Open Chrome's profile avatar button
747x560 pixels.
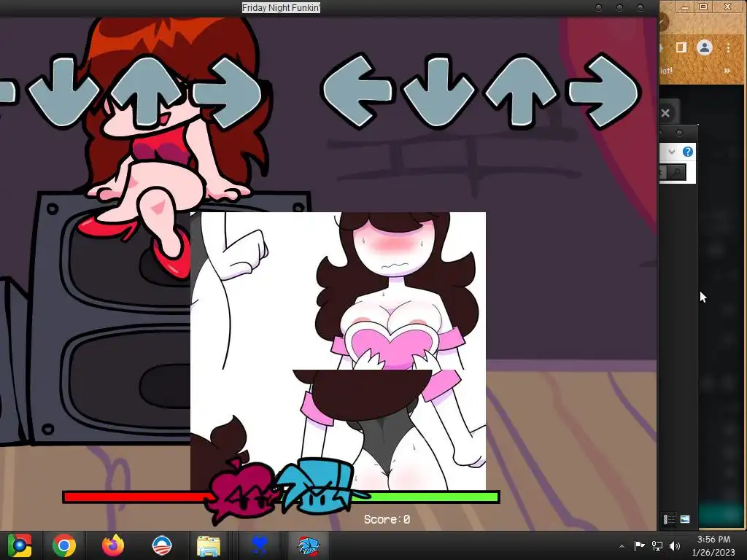click(x=704, y=47)
